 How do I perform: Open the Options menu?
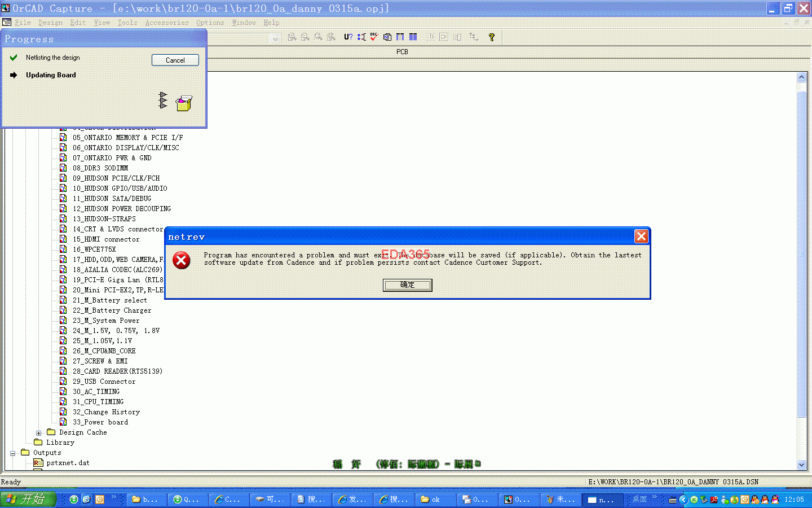tap(210, 23)
